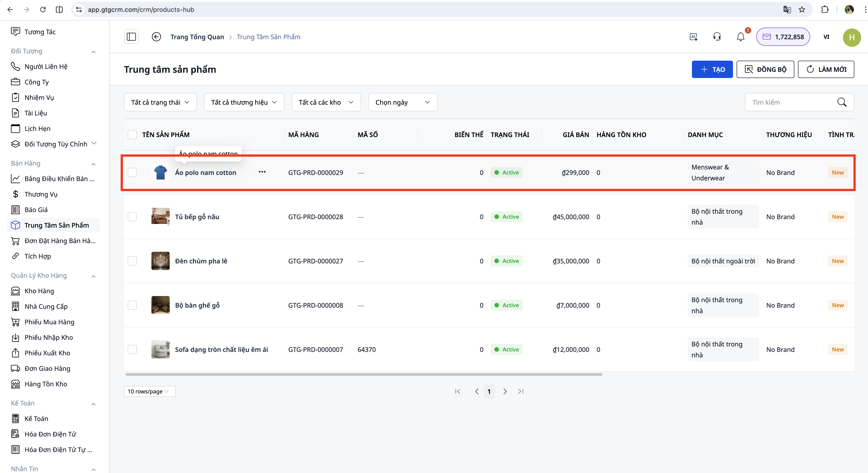The height and width of the screenshot is (473, 868).
Task: Open the headset support icon
Action: pos(717,37)
